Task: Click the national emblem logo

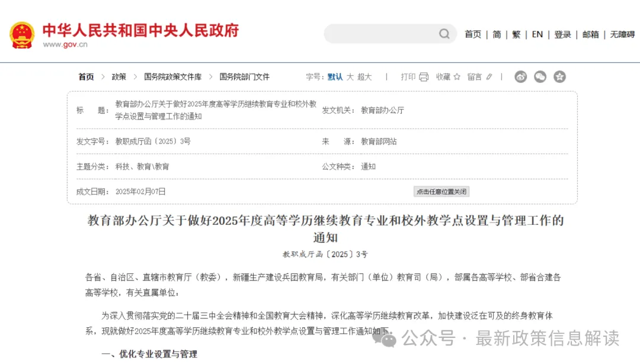Action: tap(22, 34)
